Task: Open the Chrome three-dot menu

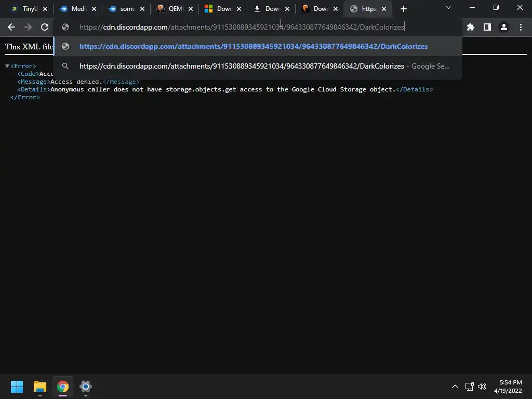Action: click(x=521, y=27)
